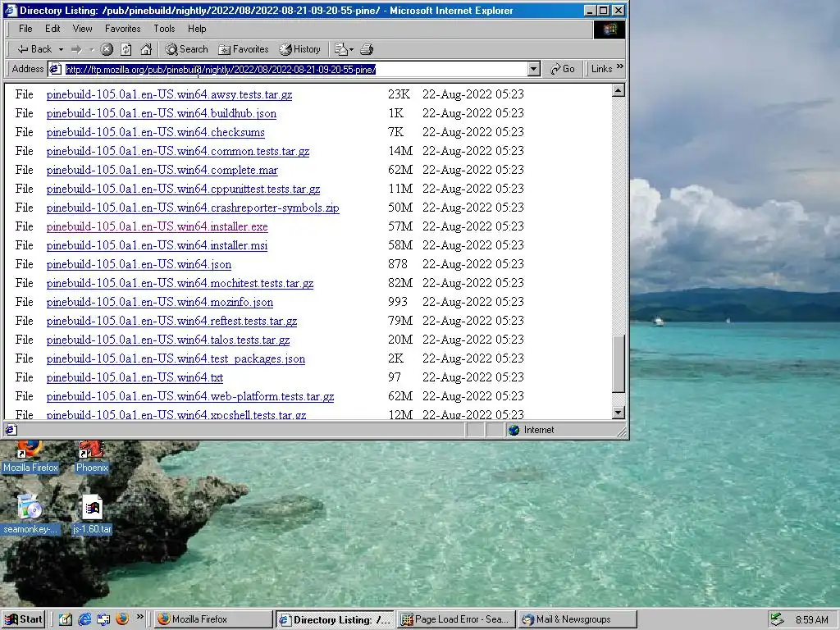
Task: Open the win64.reftest.tests.tar.gz link
Action: point(171,321)
